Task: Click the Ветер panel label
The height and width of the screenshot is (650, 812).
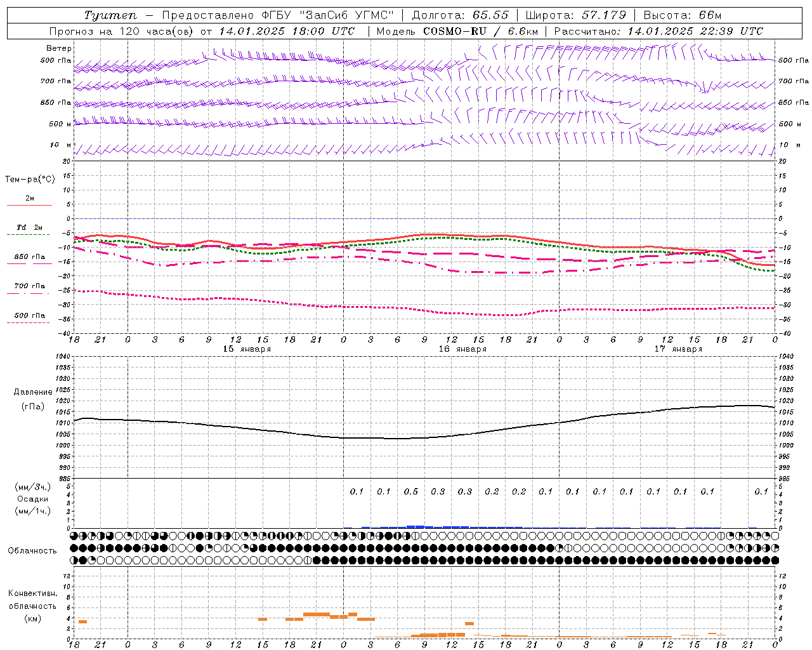Action: point(59,48)
